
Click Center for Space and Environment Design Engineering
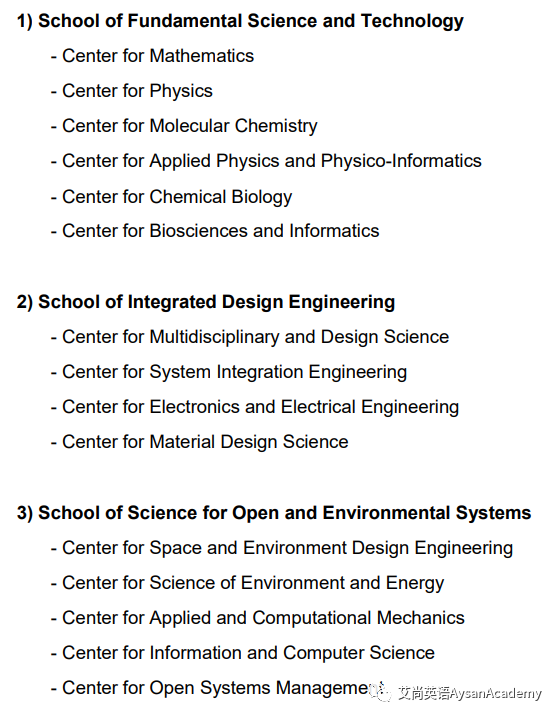click(x=282, y=548)
